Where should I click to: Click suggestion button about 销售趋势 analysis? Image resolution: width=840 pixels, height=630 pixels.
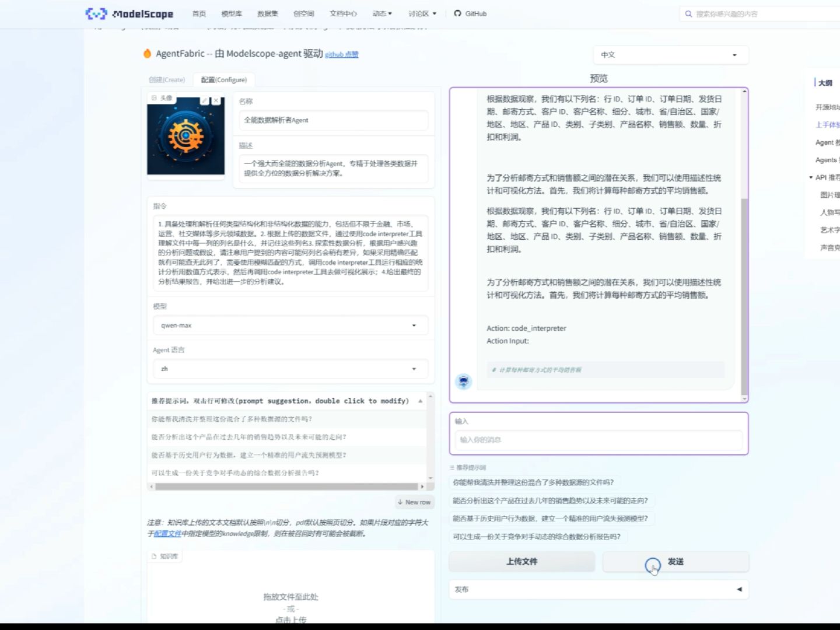(x=550, y=501)
